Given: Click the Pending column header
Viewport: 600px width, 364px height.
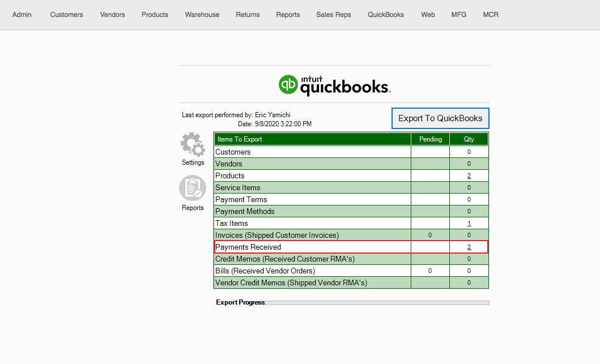Looking at the screenshot, I should point(430,139).
